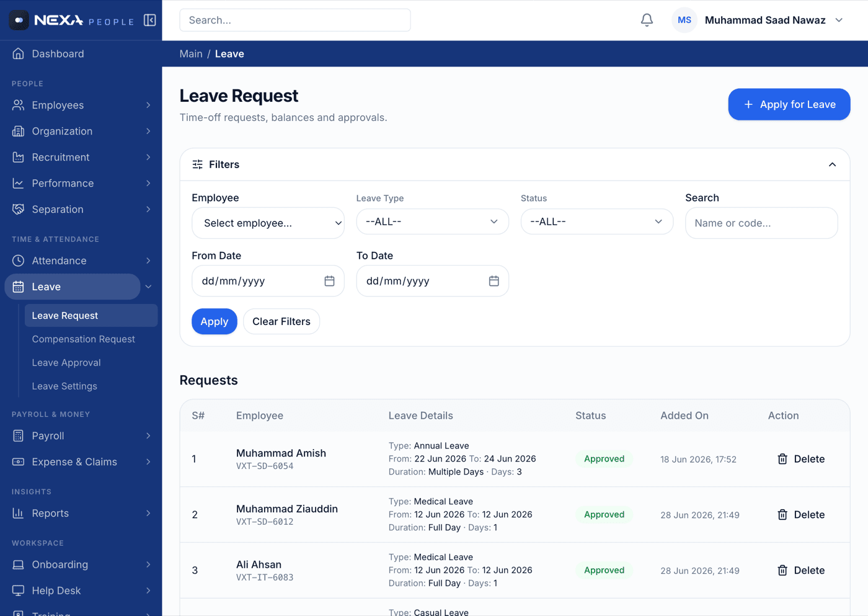The image size is (868, 616).
Task: Click trash icon for Muhammad Amish row
Action: click(782, 460)
